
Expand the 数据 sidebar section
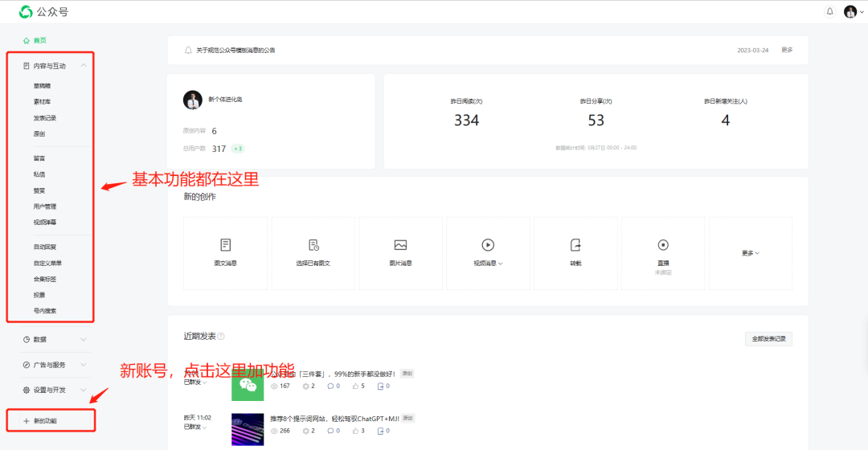84,339
